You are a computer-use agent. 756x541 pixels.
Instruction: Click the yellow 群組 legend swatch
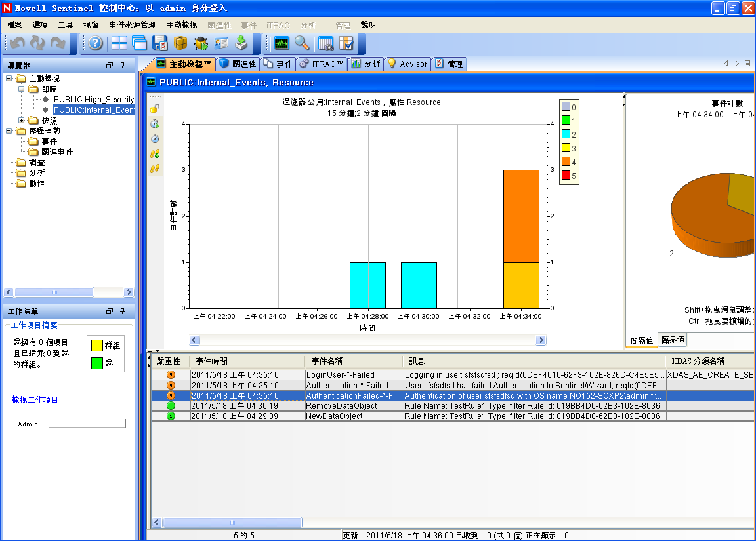[x=97, y=345]
